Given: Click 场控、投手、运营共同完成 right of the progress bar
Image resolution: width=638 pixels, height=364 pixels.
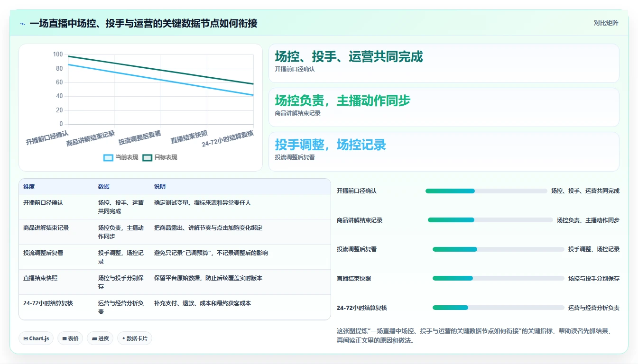Looking at the screenshot, I should coord(585,191).
